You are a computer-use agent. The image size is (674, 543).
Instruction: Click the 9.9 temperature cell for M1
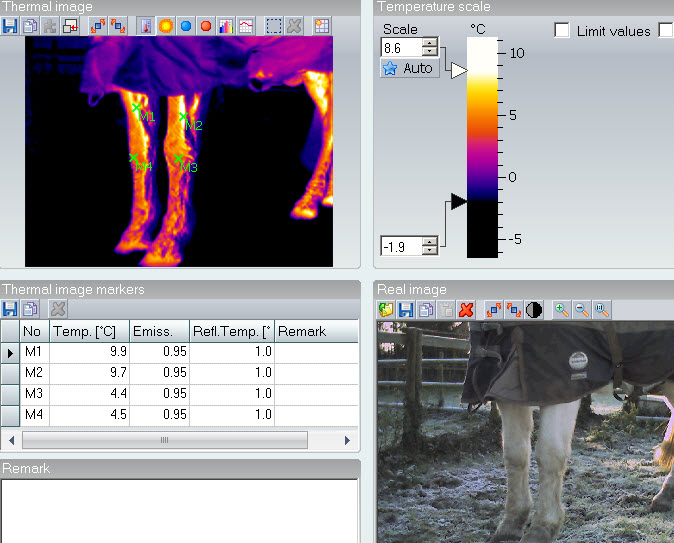[x=89, y=353]
